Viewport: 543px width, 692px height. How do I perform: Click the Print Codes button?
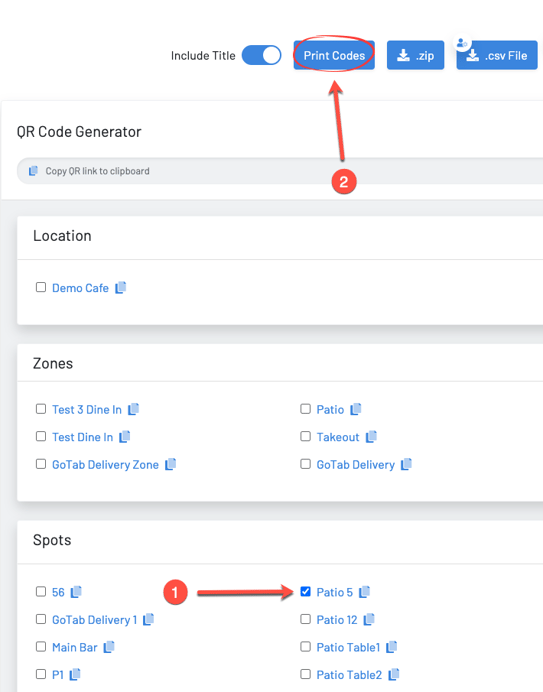click(x=334, y=55)
